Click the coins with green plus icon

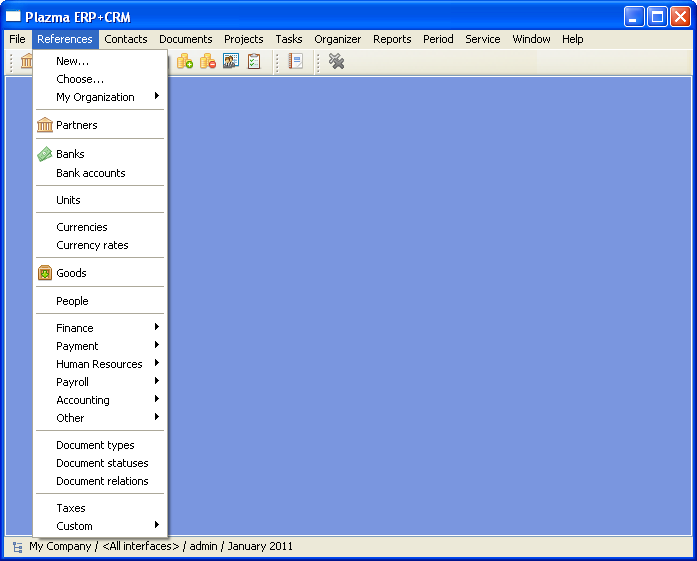[x=185, y=62]
